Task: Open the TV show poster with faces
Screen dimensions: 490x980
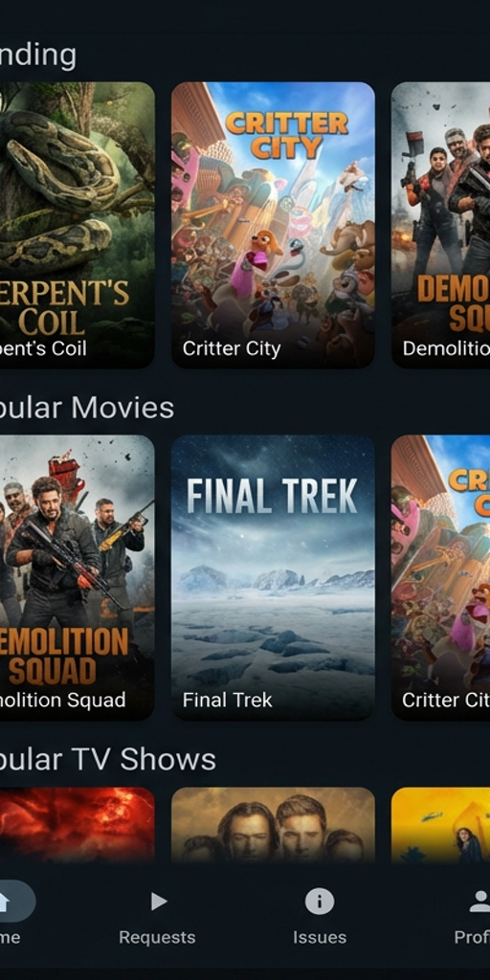Action: [x=273, y=825]
